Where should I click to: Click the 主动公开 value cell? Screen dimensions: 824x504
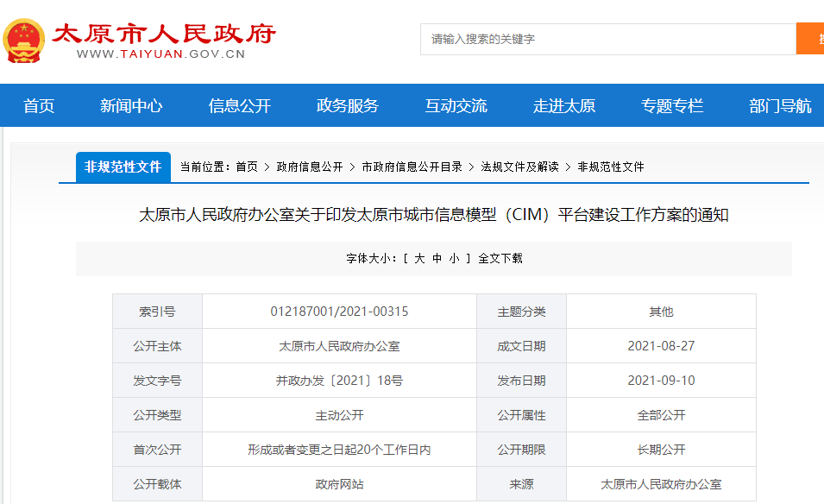tap(339, 415)
